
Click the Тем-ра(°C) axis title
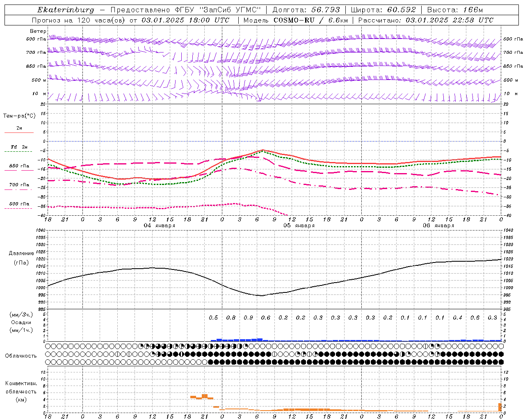(19, 116)
